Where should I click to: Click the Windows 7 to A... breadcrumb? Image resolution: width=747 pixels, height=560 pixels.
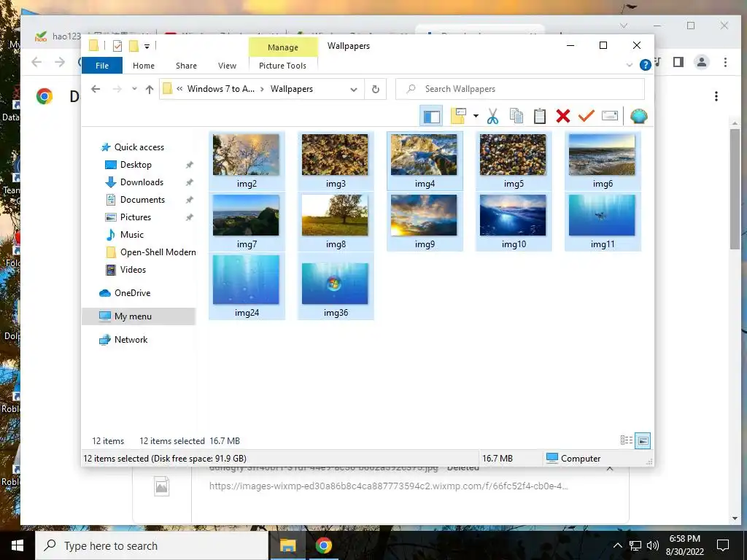pyautogui.click(x=220, y=89)
